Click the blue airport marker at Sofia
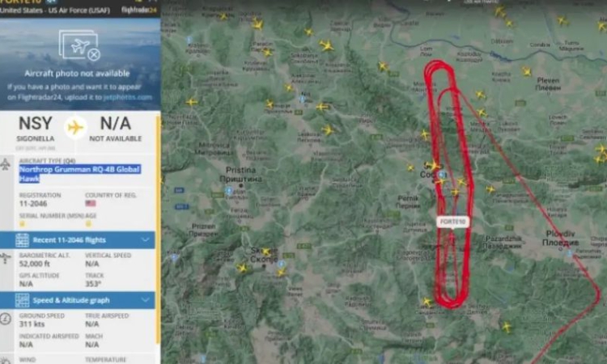607x364 pixels. (442, 175)
